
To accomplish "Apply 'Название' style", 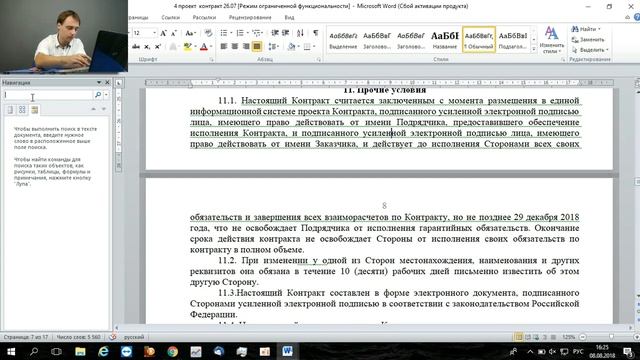I will pyautogui.click(x=444, y=40).
